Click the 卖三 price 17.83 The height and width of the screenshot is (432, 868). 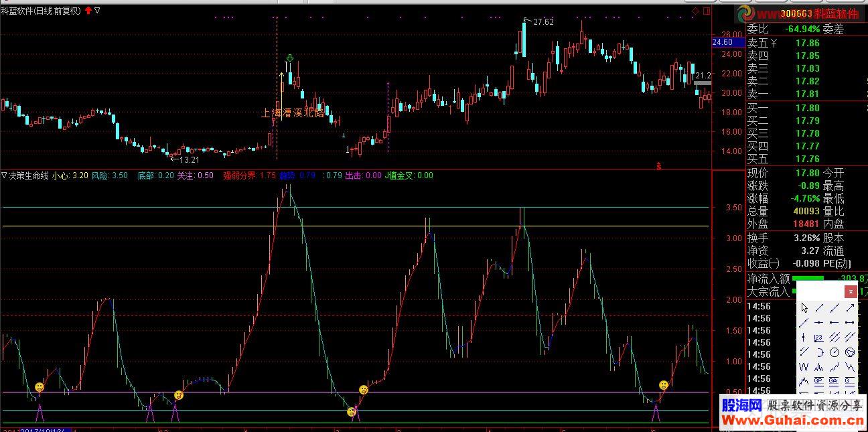[807, 68]
